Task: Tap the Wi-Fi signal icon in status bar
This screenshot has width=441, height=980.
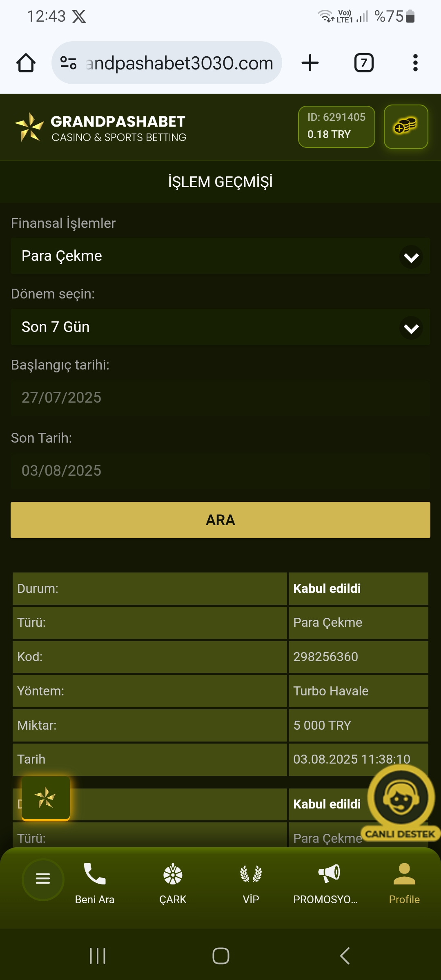Action: point(326,16)
